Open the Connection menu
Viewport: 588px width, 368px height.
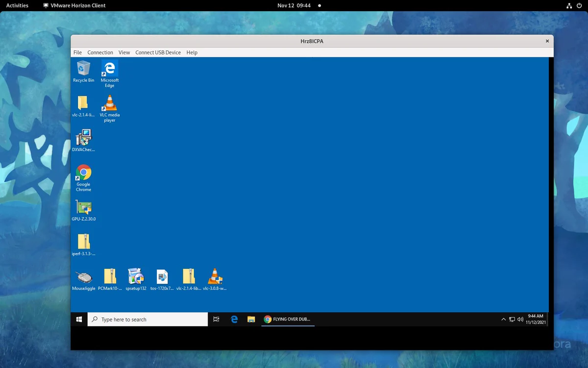(x=100, y=53)
